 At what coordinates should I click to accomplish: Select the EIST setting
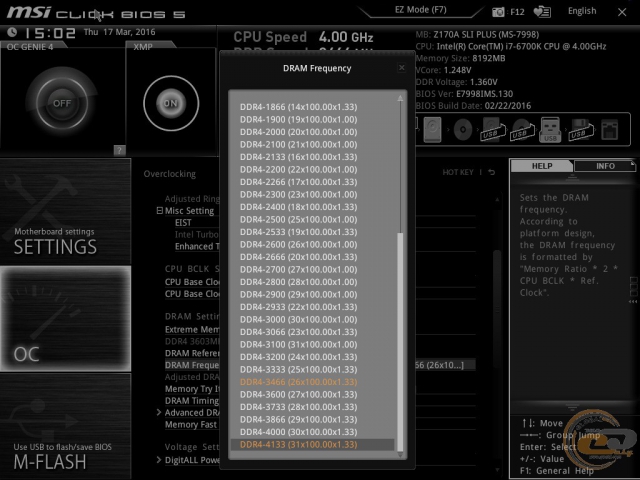click(183, 222)
